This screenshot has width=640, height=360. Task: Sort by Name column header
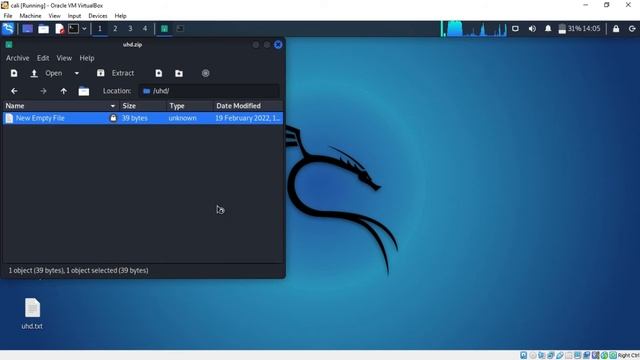click(60, 106)
